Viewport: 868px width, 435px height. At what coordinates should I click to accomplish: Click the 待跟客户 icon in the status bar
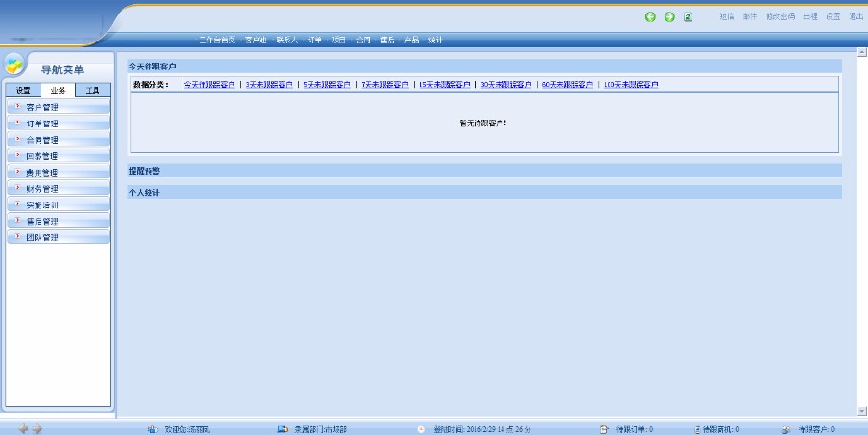pos(786,429)
